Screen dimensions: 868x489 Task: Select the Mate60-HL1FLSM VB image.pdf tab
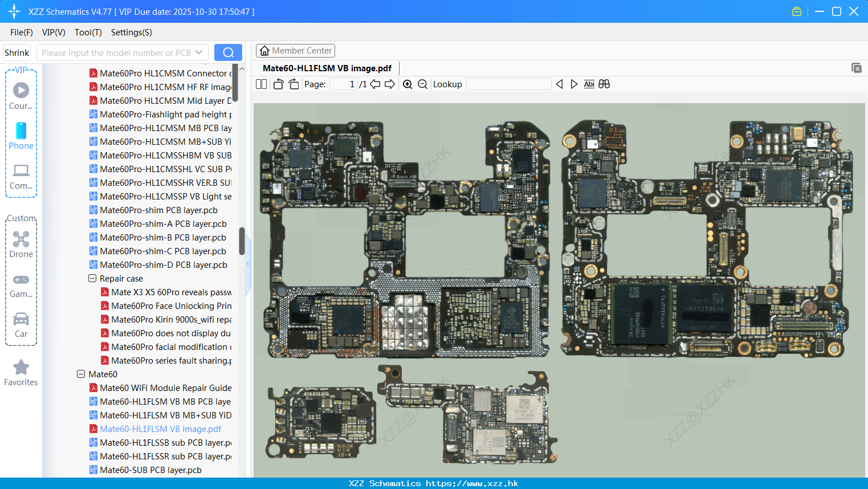pyautogui.click(x=327, y=68)
